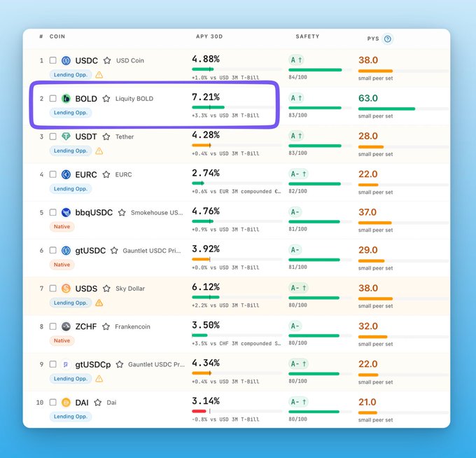The image size is (476, 458).
Task: Click the A- safety badge for ZCHF
Action: point(295,326)
